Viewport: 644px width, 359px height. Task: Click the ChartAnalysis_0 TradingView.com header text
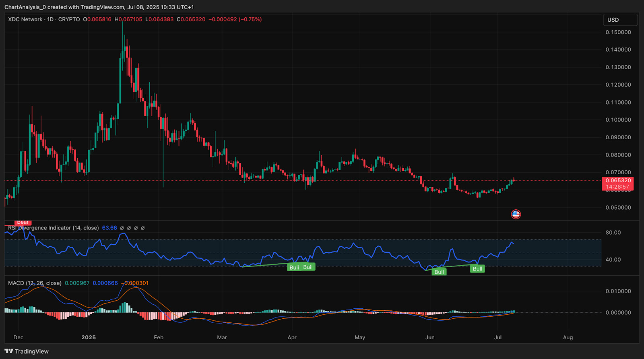[99, 7]
